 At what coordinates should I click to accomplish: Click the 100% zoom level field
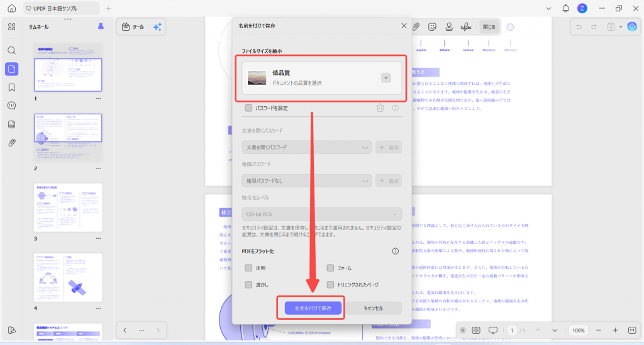coord(579,330)
